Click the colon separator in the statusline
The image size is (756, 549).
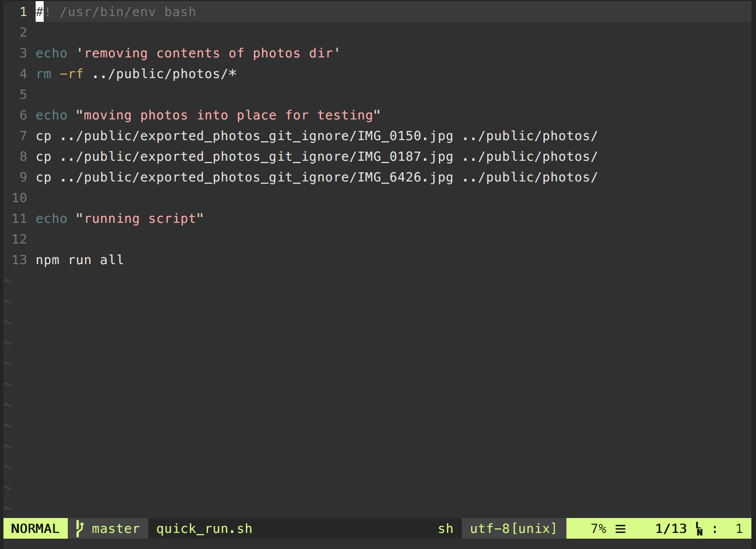[x=714, y=528]
